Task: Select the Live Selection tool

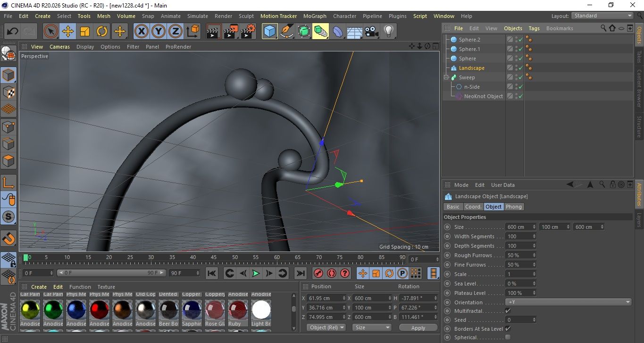Action: [x=51, y=32]
